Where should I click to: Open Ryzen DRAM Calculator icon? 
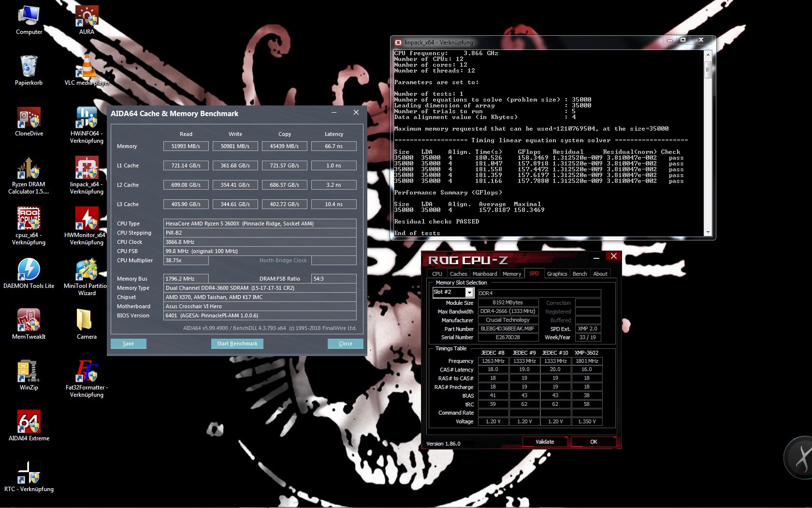tap(29, 176)
